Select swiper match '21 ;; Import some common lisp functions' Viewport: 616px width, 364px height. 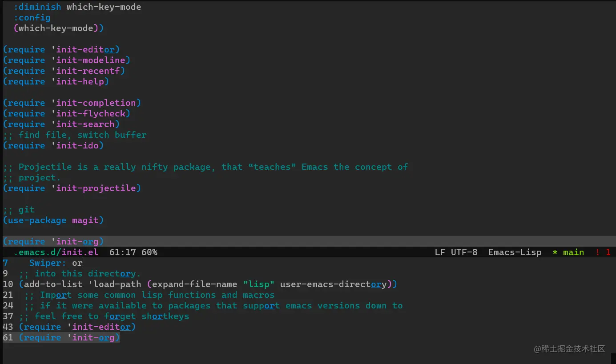139,295
